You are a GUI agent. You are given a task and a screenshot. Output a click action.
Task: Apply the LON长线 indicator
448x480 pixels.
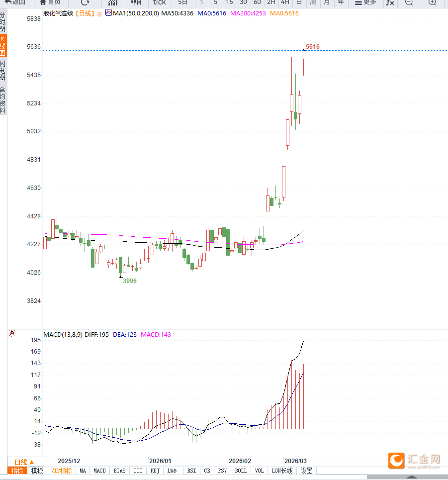click(x=282, y=471)
